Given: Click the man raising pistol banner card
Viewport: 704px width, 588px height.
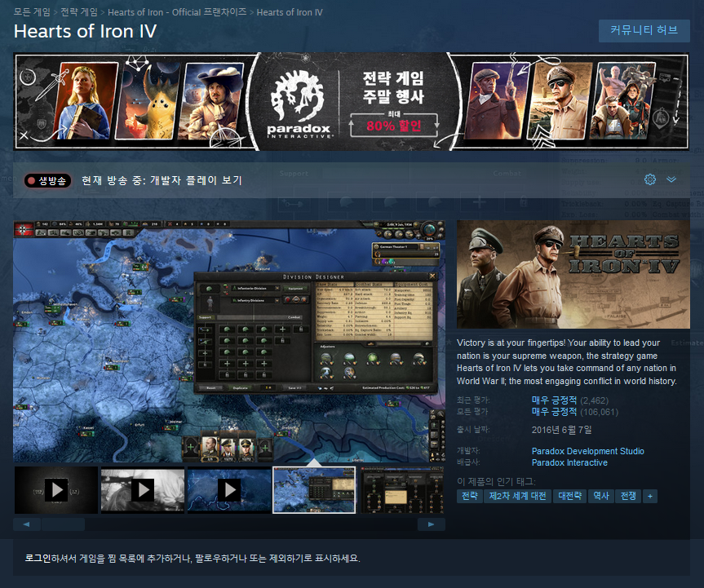Looking at the screenshot, I should (x=497, y=100).
